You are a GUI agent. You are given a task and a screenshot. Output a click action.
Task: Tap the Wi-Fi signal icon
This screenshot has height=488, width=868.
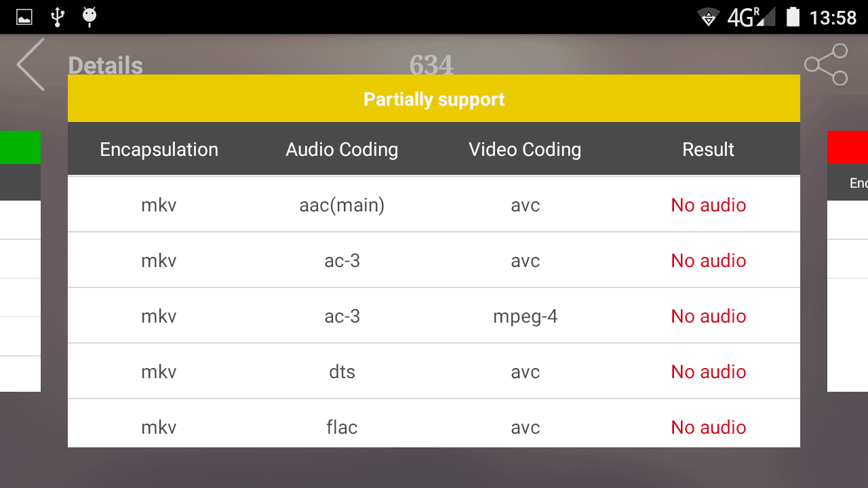pyautogui.click(x=709, y=18)
